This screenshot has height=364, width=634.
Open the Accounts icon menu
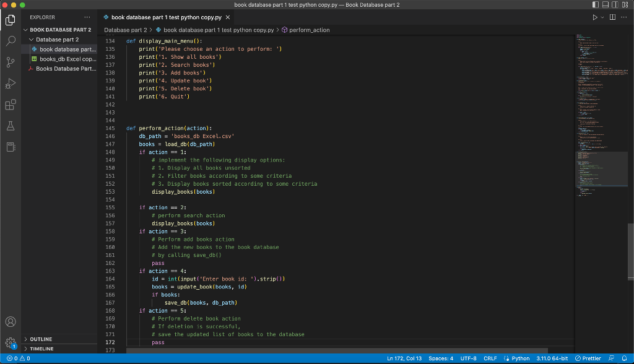(x=11, y=322)
